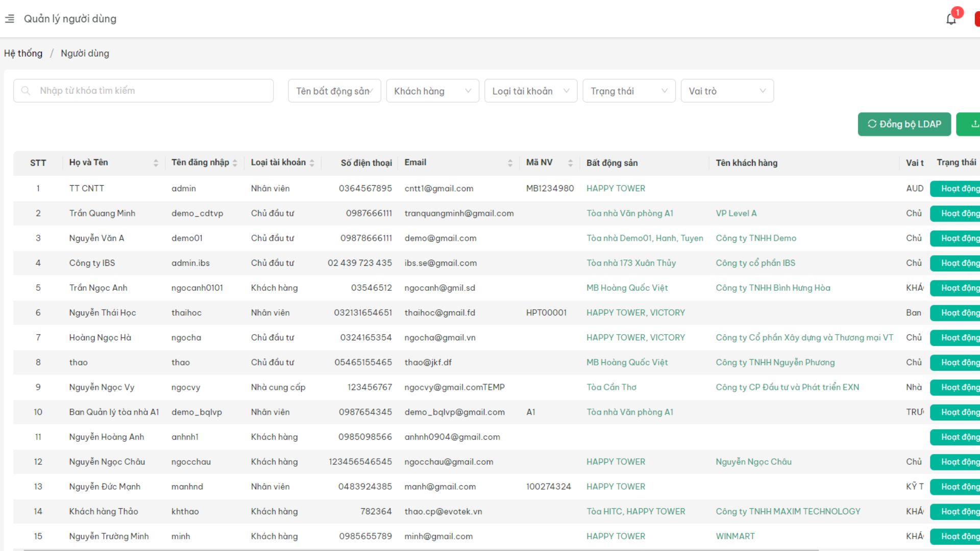Open the Trạng thái filter dropdown

click(629, 91)
